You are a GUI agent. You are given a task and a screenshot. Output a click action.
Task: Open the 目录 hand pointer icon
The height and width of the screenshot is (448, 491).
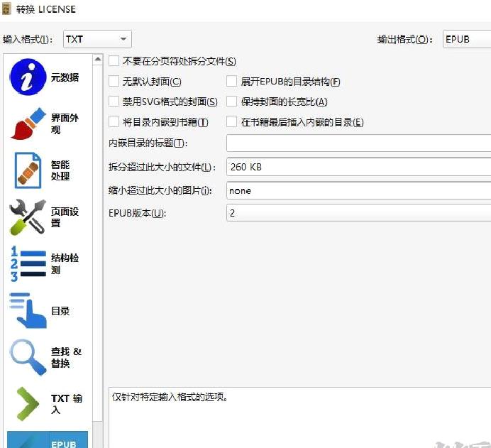28,310
